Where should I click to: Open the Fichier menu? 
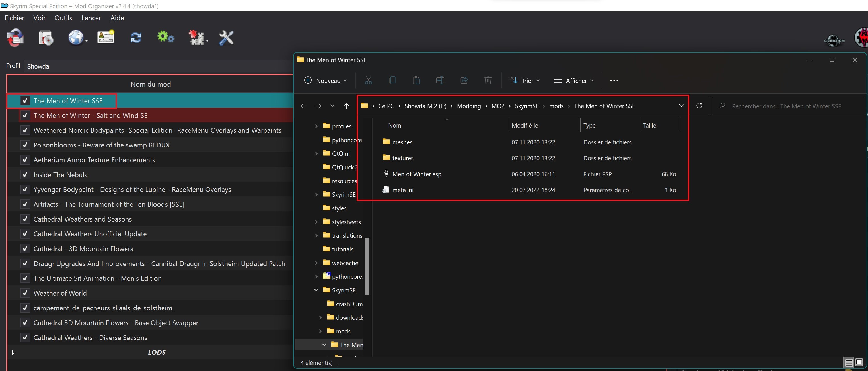click(x=15, y=18)
